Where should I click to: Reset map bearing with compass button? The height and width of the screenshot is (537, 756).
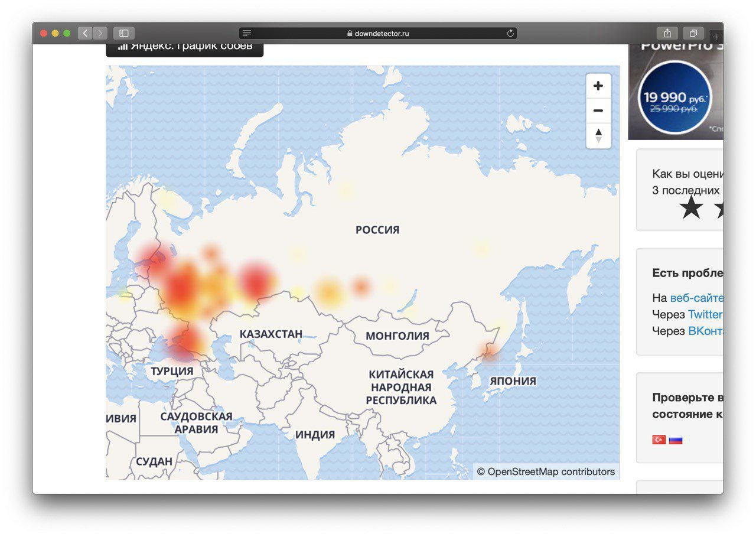[x=598, y=135]
